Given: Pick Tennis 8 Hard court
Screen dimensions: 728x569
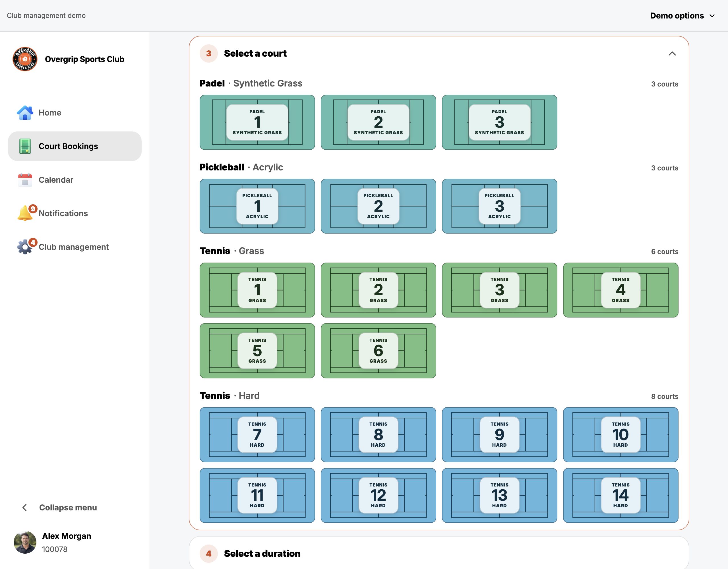Looking at the screenshot, I should (x=378, y=435).
